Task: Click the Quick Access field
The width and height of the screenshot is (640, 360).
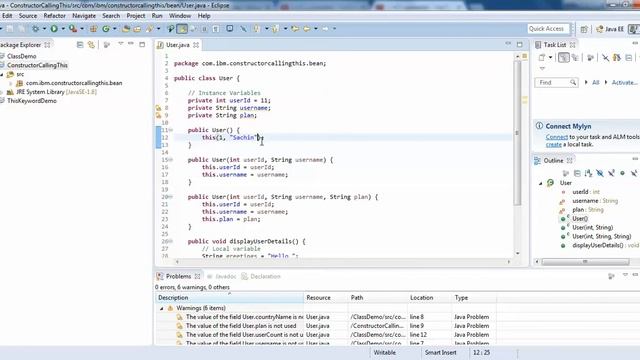Action: point(548,29)
